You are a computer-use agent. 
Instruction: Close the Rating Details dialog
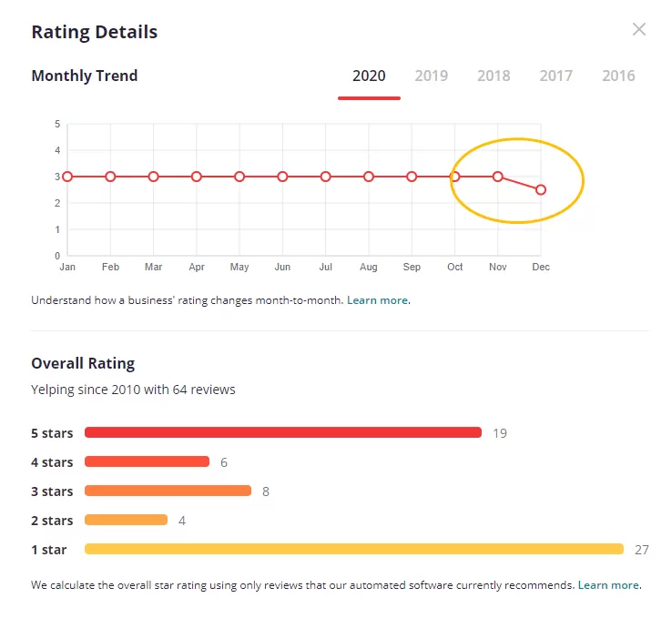click(x=639, y=29)
